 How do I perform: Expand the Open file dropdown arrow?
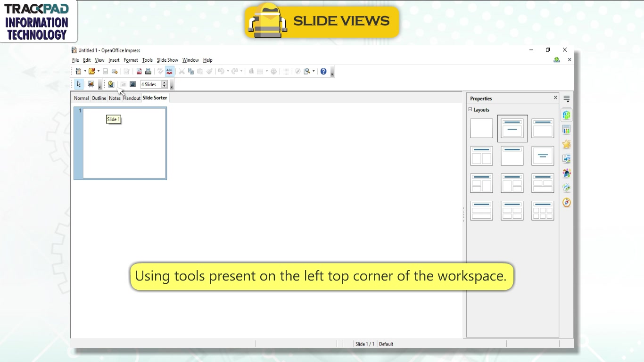(99, 71)
